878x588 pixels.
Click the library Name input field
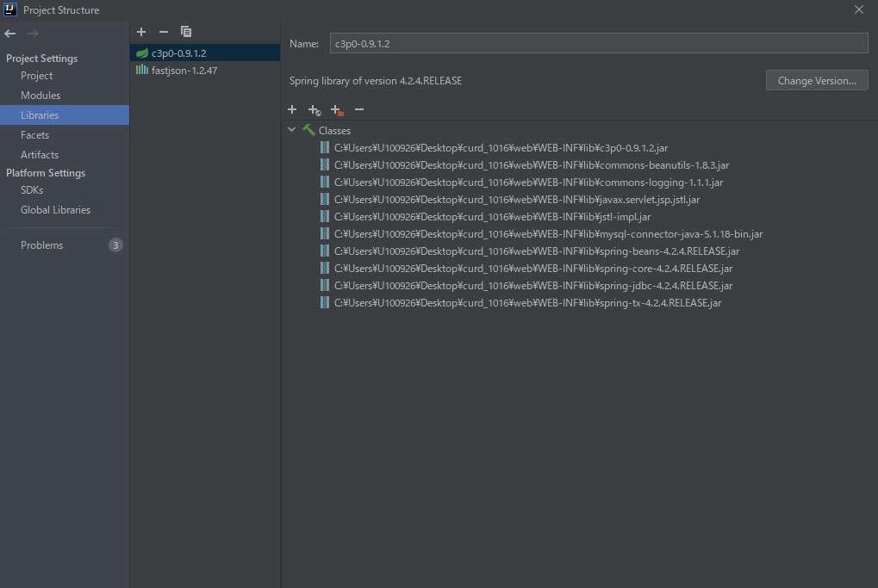click(599, 44)
